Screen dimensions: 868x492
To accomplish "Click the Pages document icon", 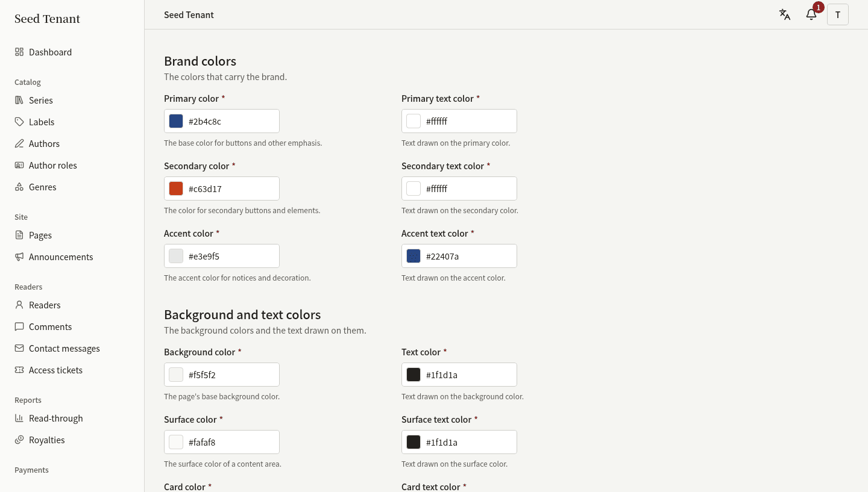I will point(19,235).
